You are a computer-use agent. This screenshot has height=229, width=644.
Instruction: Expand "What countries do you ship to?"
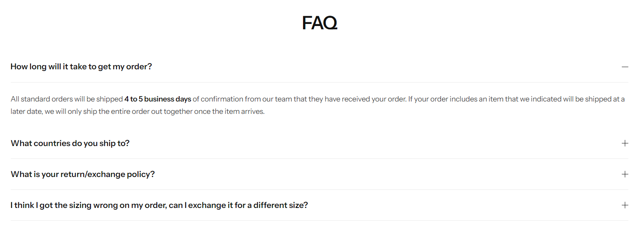click(70, 144)
